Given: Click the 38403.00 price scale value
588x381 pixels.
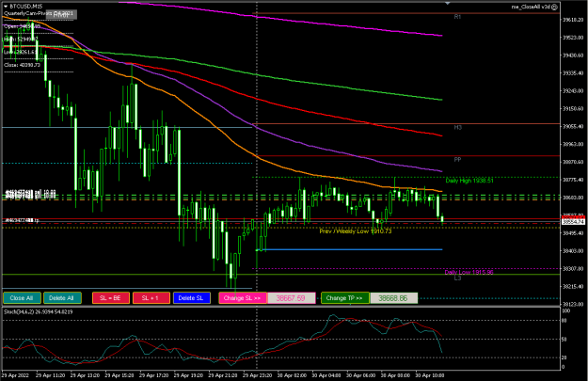Looking at the screenshot, I should (x=573, y=251).
